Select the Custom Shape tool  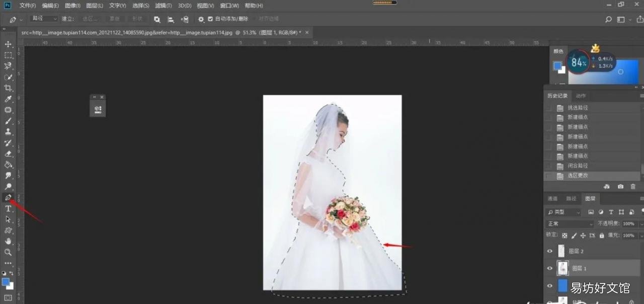tap(8, 231)
